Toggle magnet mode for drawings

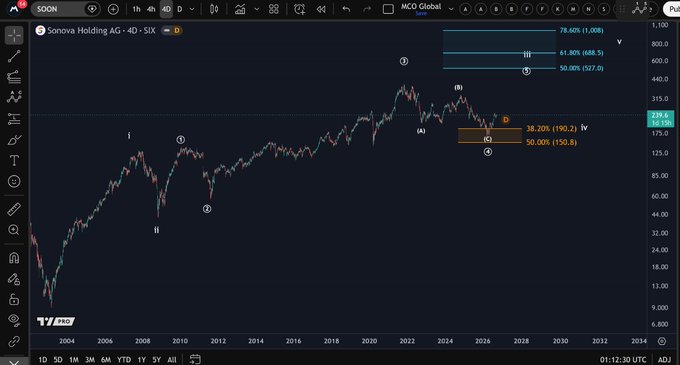click(14, 258)
